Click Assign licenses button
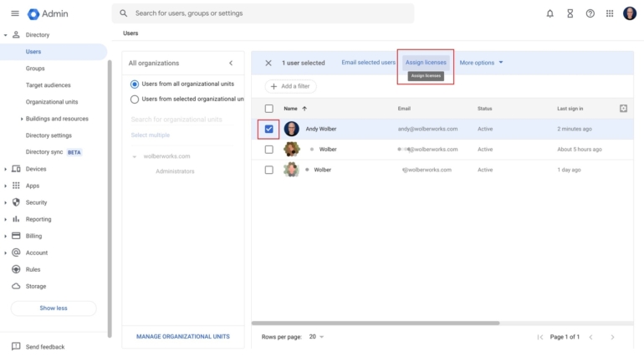The width and height of the screenshot is (644, 362). click(426, 63)
